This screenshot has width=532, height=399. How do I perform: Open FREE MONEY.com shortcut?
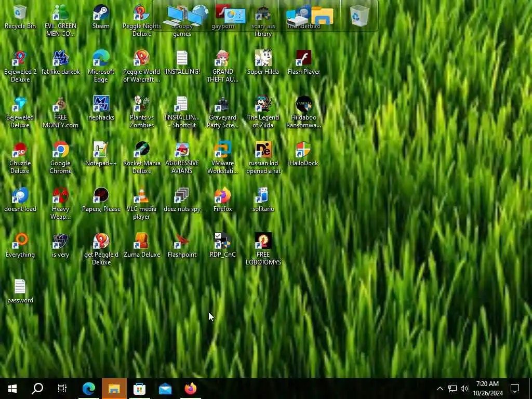[x=60, y=112]
